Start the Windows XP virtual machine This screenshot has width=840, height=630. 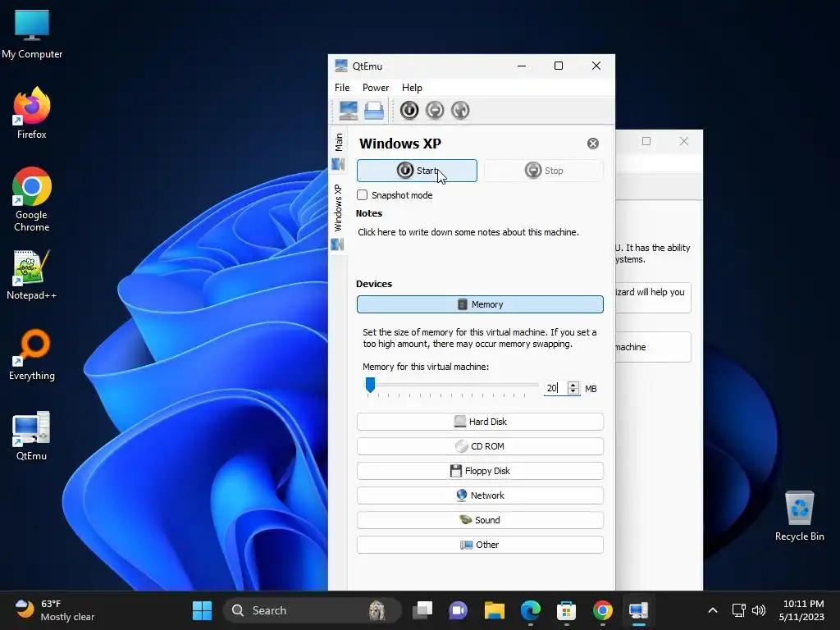tap(417, 171)
